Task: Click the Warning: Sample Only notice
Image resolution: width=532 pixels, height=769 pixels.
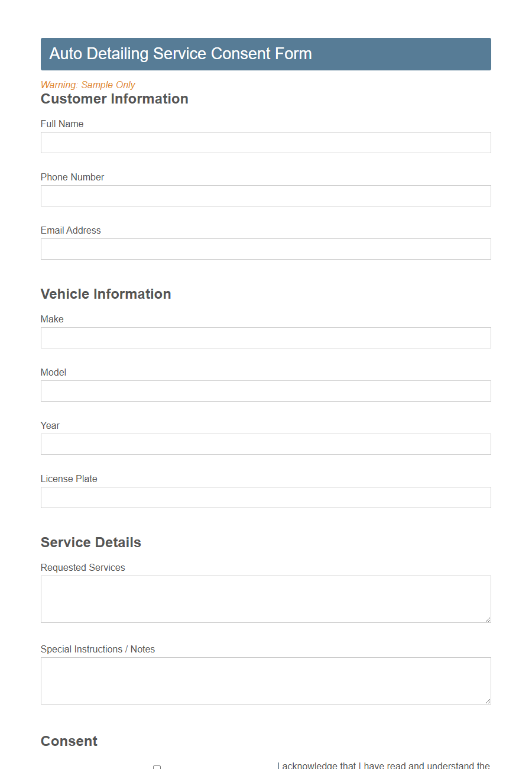Action: (x=87, y=85)
